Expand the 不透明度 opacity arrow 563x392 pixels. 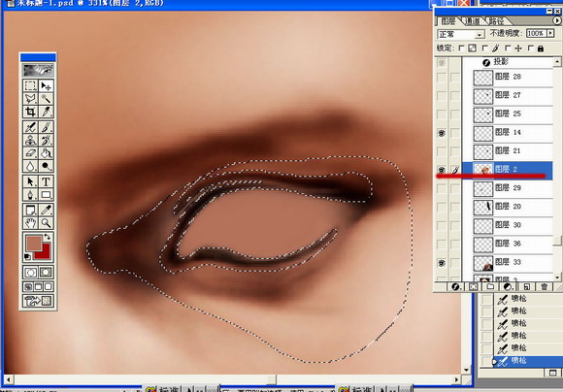pos(550,33)
